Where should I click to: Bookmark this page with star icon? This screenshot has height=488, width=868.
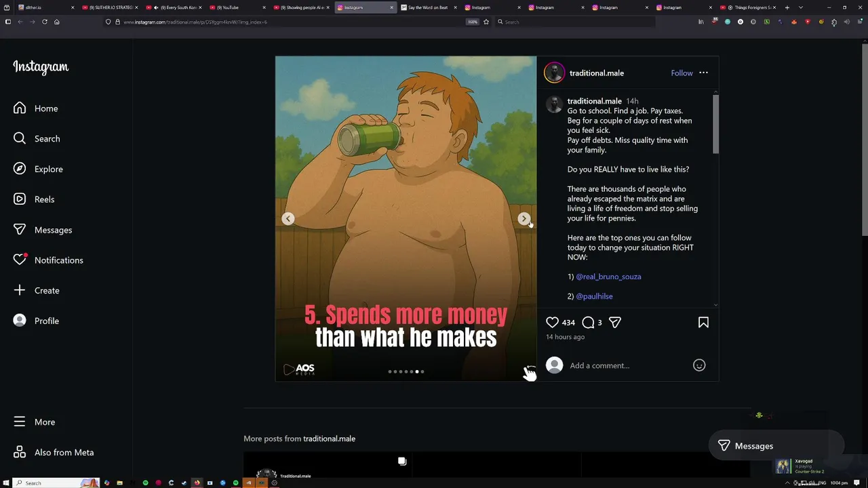(486, 22)
